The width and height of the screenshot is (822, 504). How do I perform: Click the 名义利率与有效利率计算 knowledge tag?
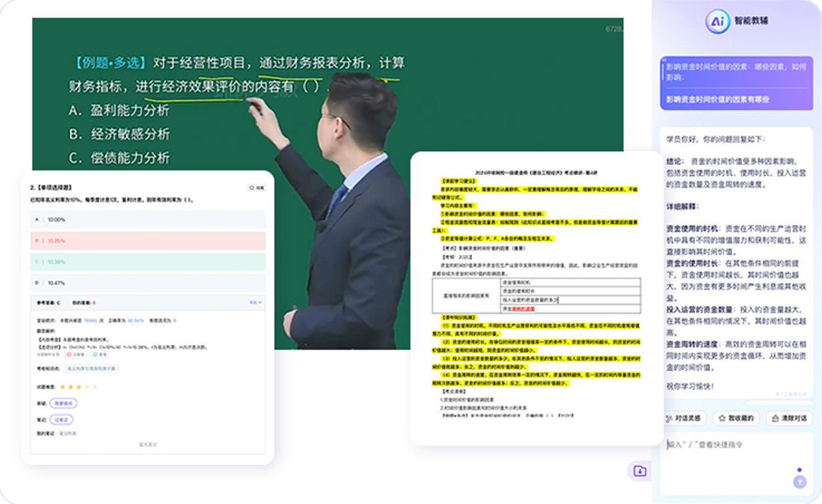pyautogui.click(x=91, y=369)
